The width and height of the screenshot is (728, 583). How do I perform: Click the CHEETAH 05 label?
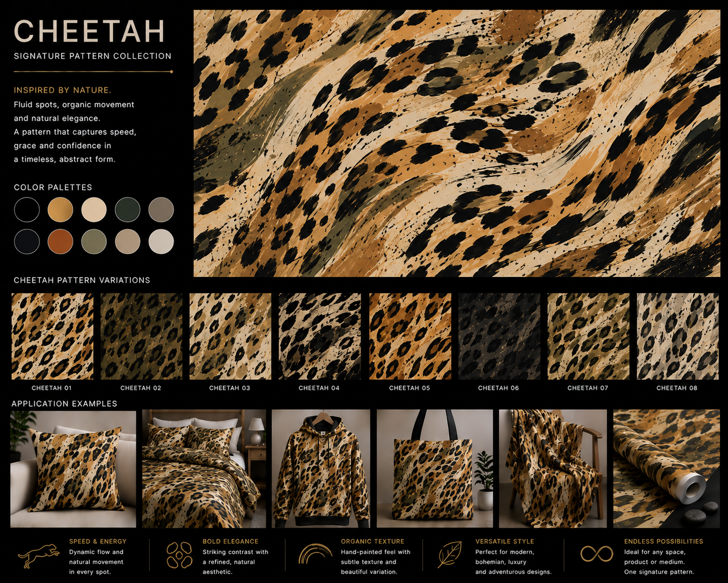click(x=410, y=388)
